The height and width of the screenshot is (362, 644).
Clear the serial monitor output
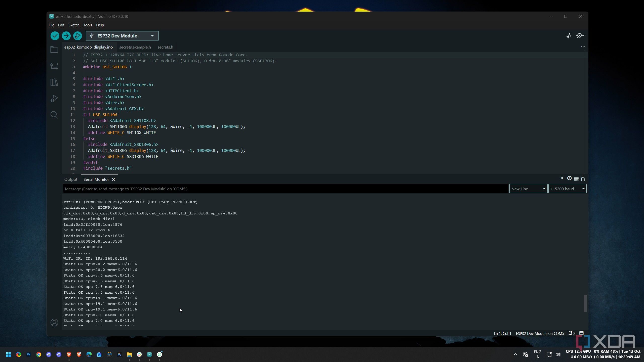[x=576, y=179]
